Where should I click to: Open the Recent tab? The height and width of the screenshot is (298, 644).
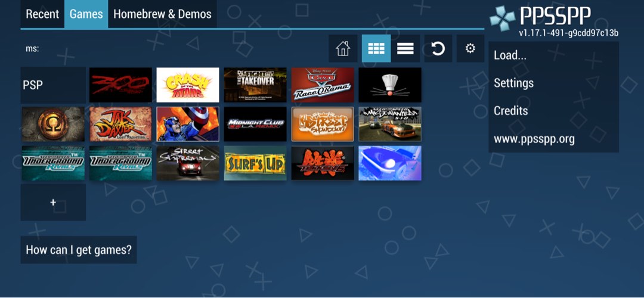tap(42, 14)
